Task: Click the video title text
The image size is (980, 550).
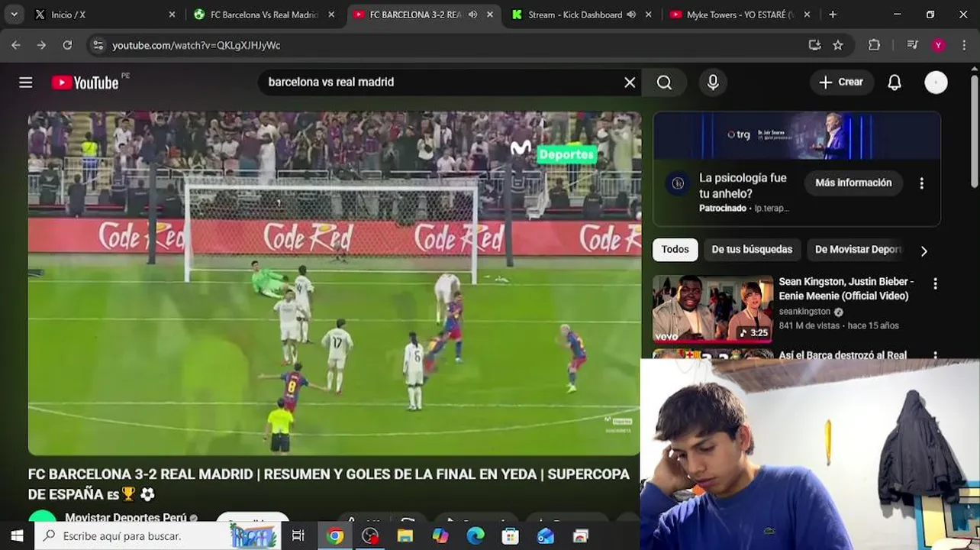Action: tap(329, 484)
